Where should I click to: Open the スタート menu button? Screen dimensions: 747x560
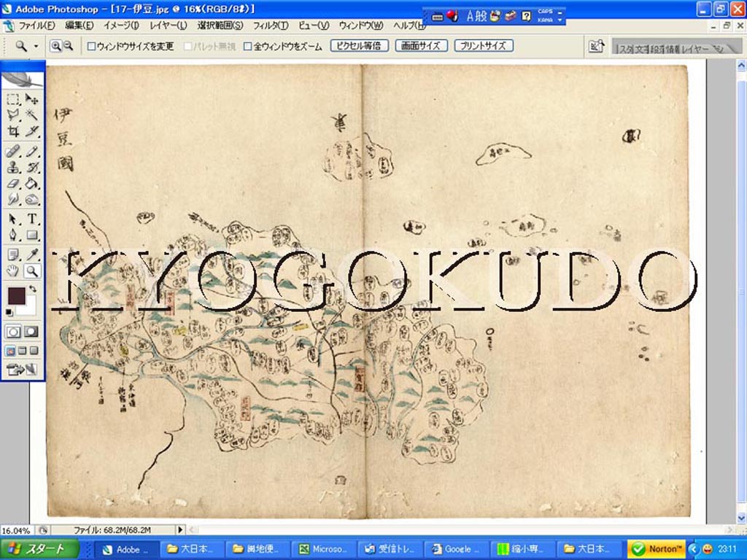click(x=39, y=549)
